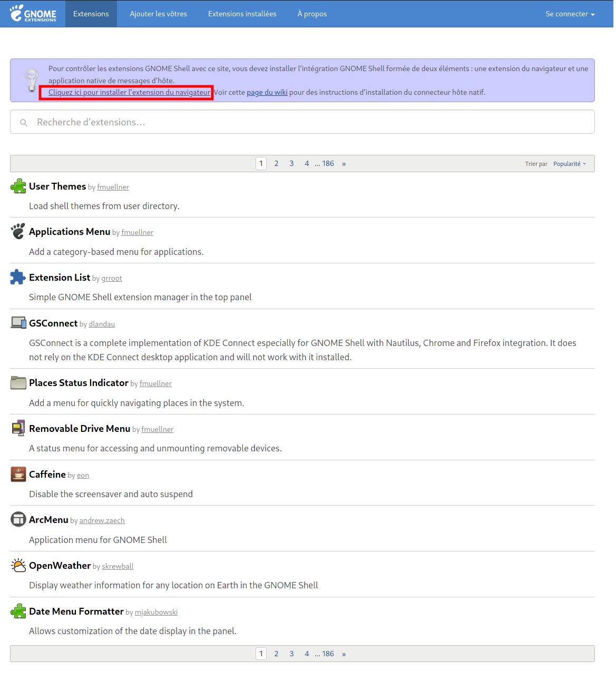View author andrew.zaech's profile
This screenshot has height=691, width=616.
102,521
